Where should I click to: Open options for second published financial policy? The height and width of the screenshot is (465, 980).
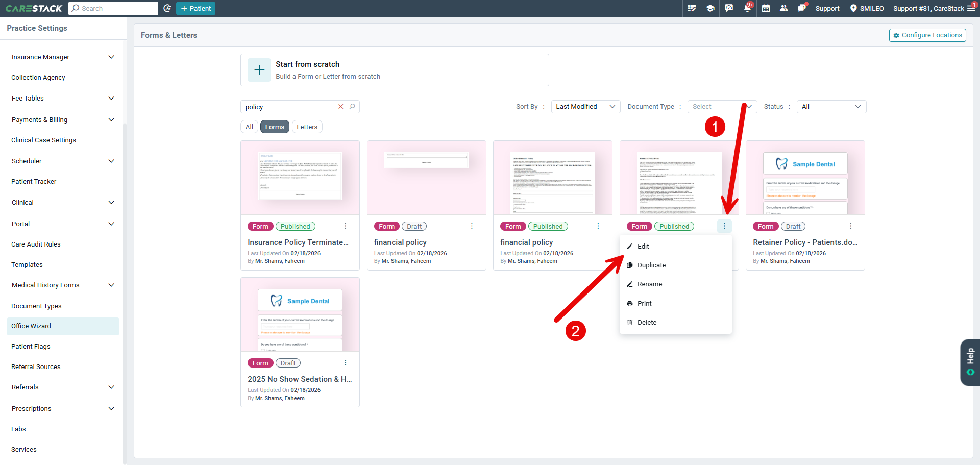pyautogui.click(x=598, y=226)
